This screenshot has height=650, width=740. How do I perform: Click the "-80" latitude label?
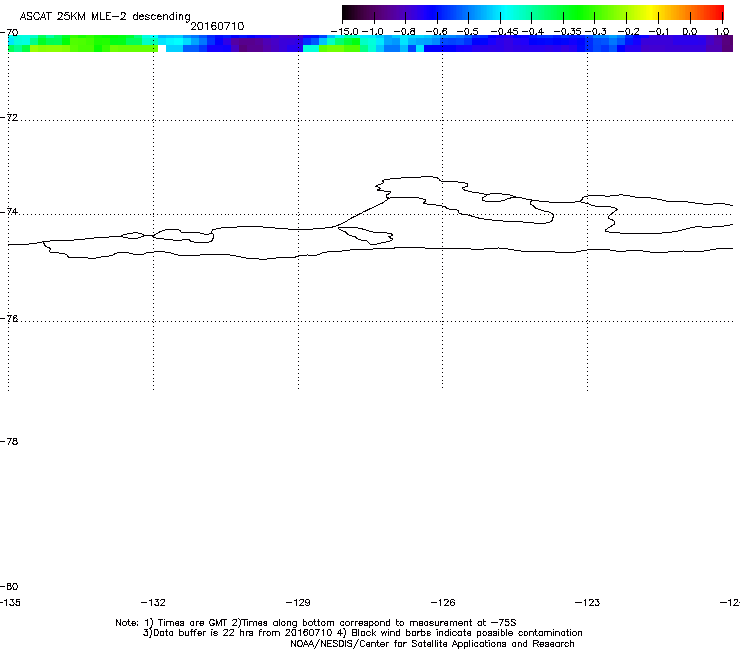point(9,586)
